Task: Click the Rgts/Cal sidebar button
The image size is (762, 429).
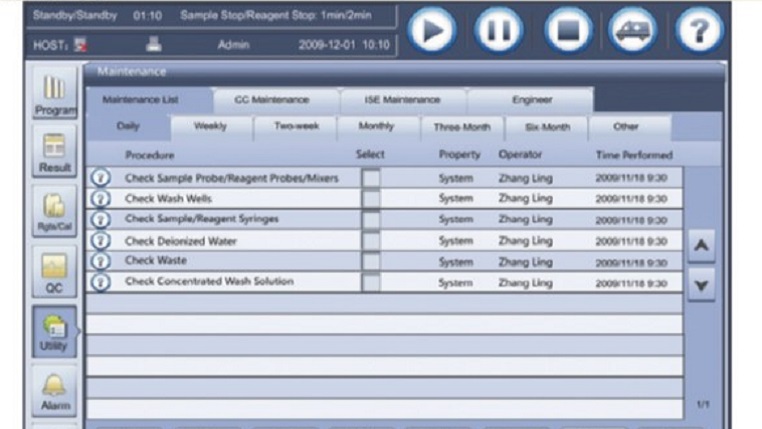Action: point(56,212)
